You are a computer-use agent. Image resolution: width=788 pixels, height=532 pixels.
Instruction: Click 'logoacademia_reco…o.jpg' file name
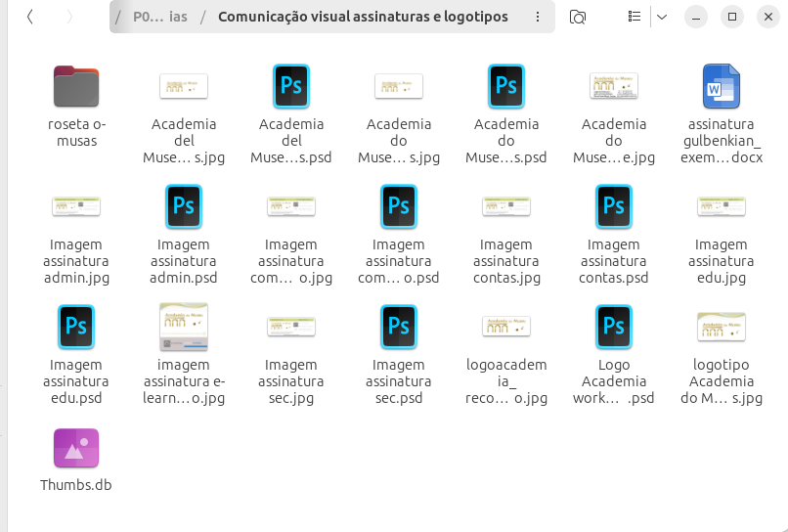pyautogui.click(x=506, y=381)
